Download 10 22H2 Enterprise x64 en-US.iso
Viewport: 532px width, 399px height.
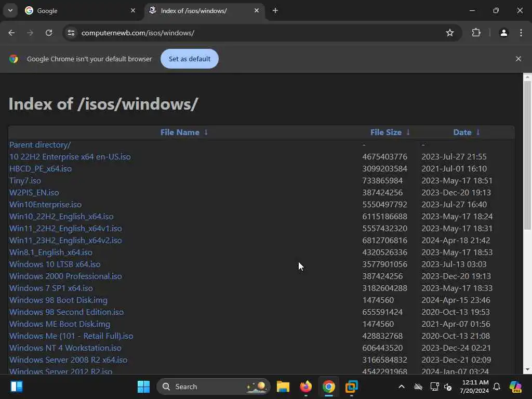pos(70,157)
